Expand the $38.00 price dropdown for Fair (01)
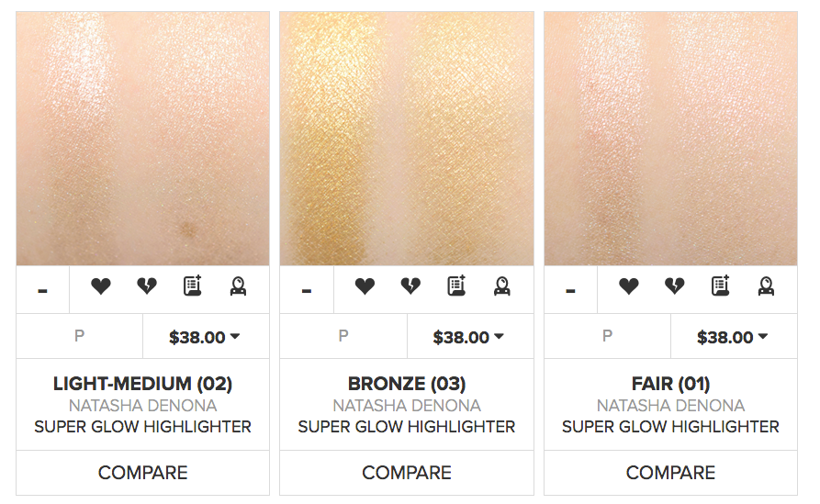Screen dimensions: 820x504 (x=734, y=337)
